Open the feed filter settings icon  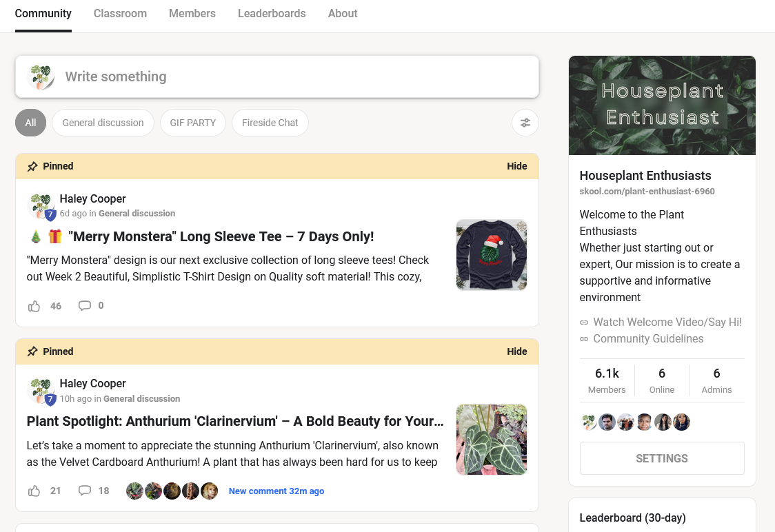coord(525,123)
